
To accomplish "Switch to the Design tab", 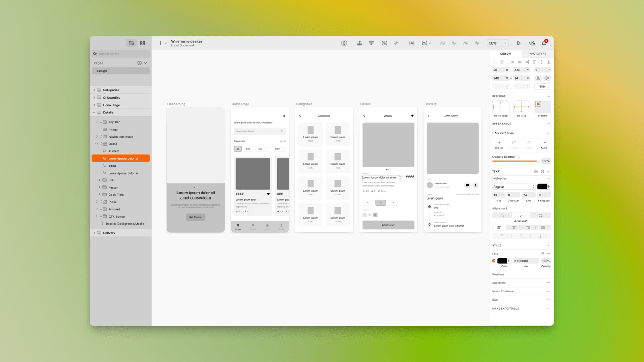I will 505,53.
